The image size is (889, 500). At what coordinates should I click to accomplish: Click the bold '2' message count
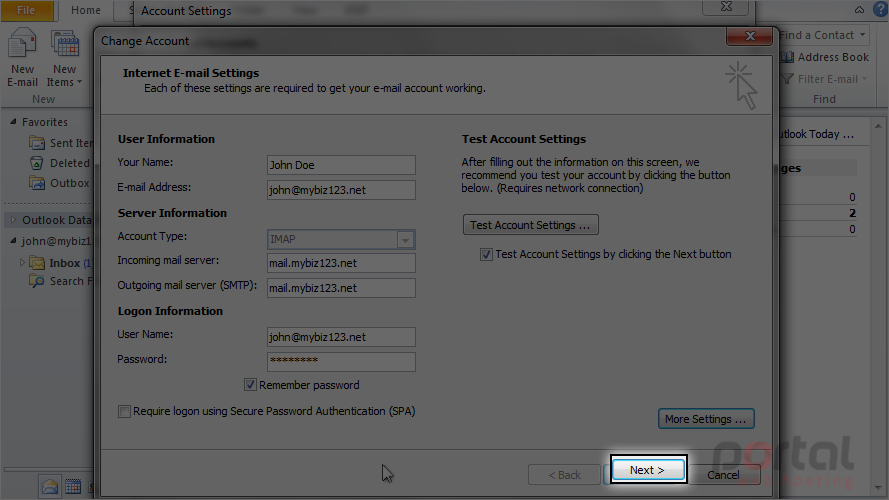click(852, 213)
